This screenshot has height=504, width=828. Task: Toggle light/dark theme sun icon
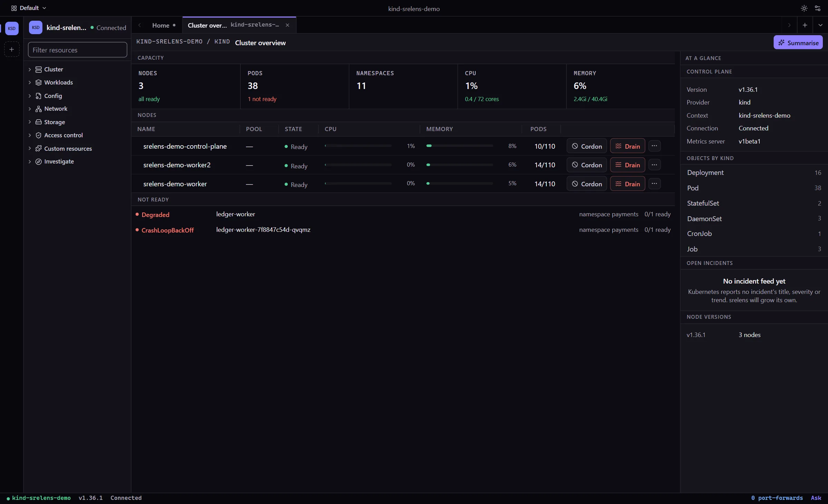804,8
